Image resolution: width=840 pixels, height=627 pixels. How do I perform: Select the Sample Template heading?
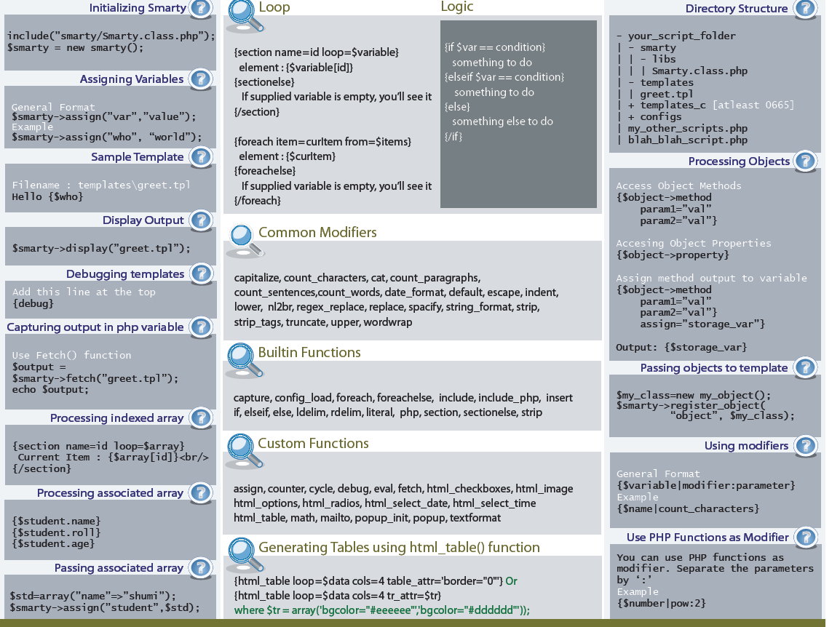[137, 157]
